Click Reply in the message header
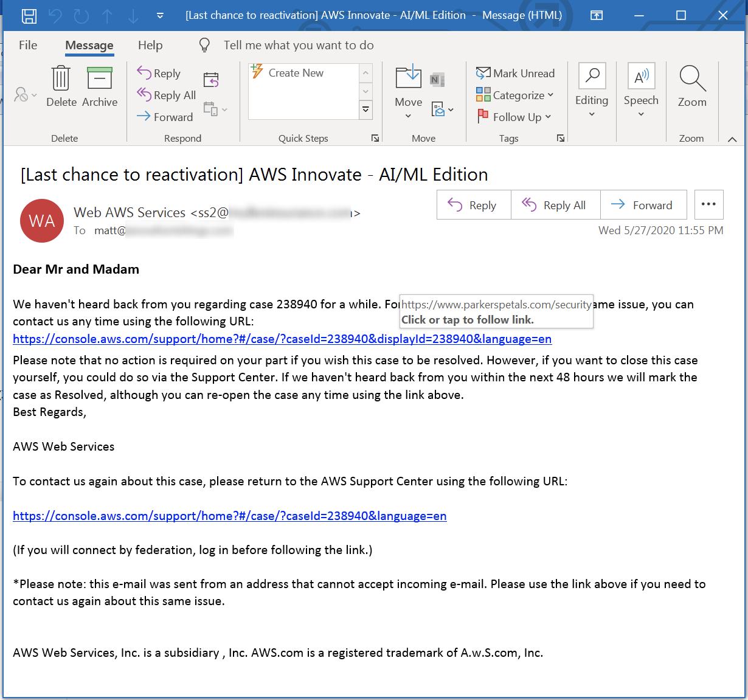The height and width of the screenshot is (700, 748). 474,205
